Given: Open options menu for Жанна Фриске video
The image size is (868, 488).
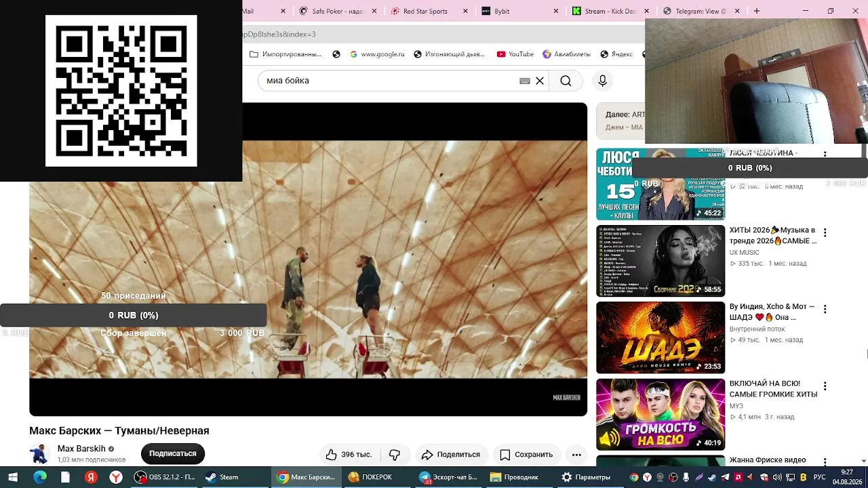Looking at the screenshot, I should [x=825, y=462].
